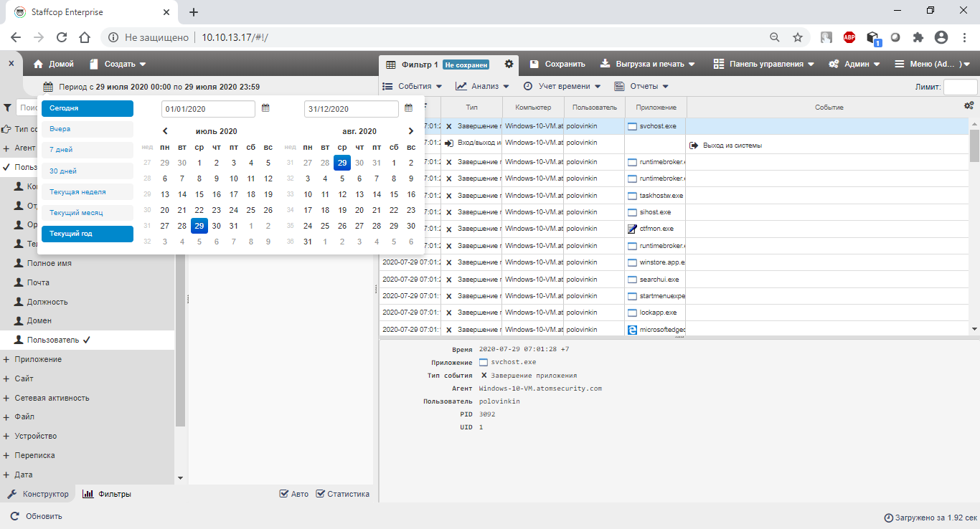Click calendar icon beside start date field
The width and height of the screenshot is (980, 529).
tap(265, 108)
